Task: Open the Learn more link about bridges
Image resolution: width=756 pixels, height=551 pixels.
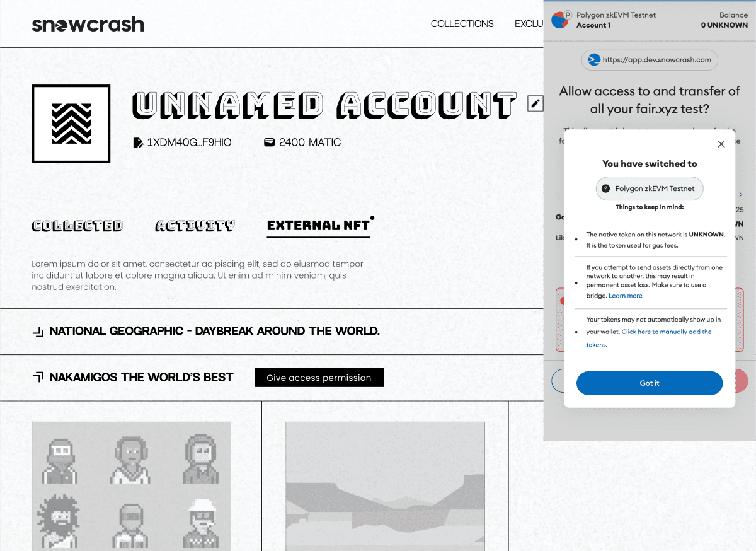Action: pyautogui.click(x=626, y=296)
